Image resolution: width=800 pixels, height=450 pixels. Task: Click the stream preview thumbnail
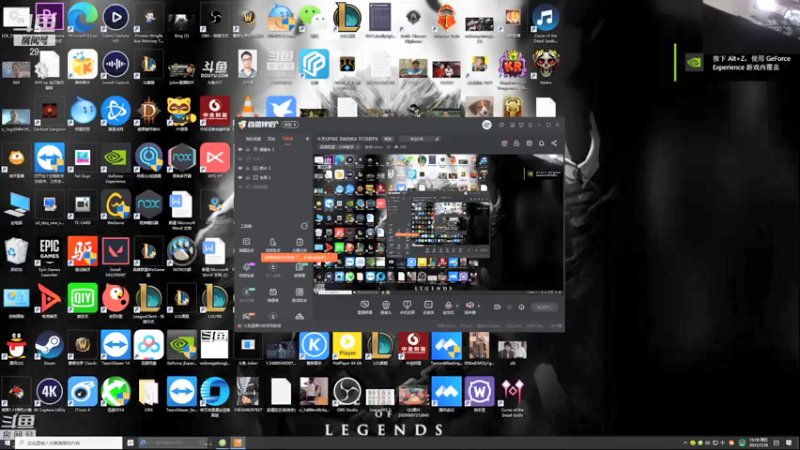coord(439,223)
